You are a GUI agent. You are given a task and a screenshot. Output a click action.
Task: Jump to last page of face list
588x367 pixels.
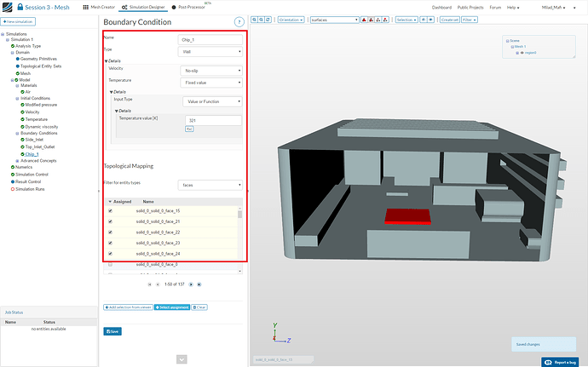[x=199, y=284]
